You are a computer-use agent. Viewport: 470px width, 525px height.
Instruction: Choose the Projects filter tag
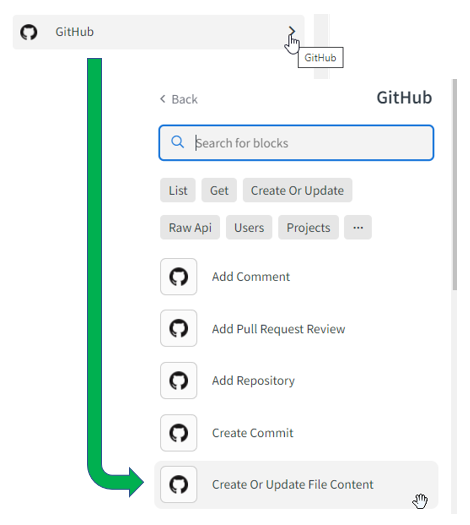[308, 228]
